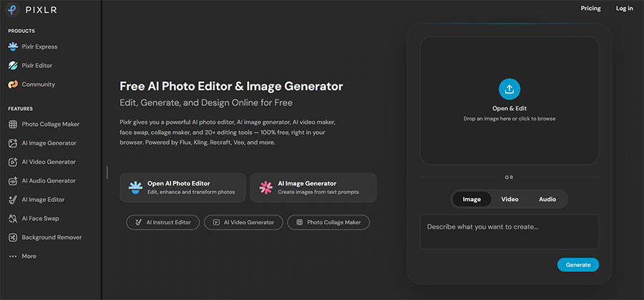Click the AI Image Editor brush icon
644x300 pixels.
[13, 200]
